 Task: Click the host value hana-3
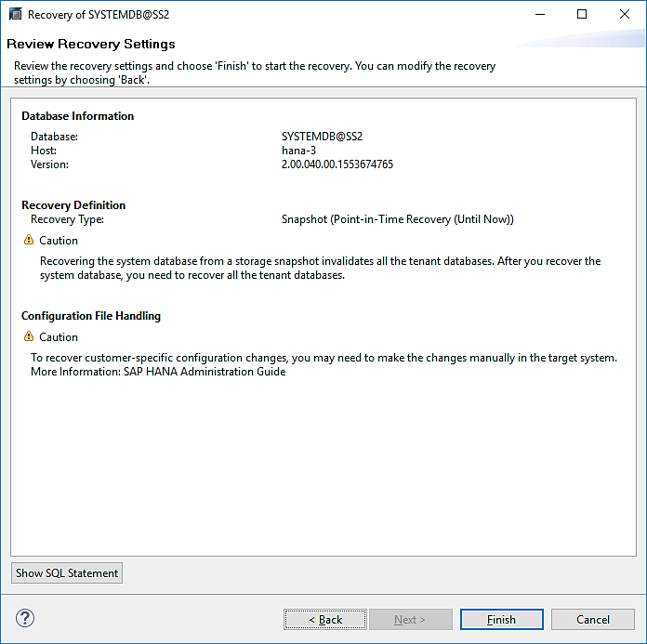(298, 151)
